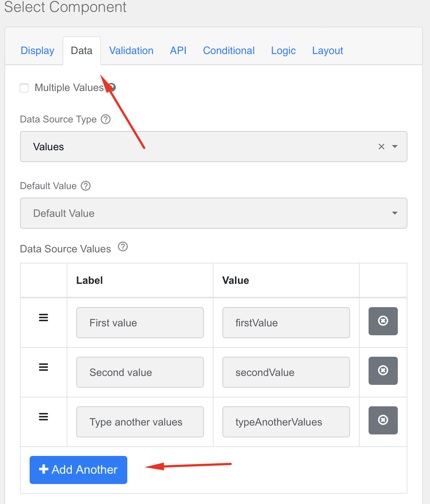Select the Layout tab
430x504 pixels.
coord(327,51)
